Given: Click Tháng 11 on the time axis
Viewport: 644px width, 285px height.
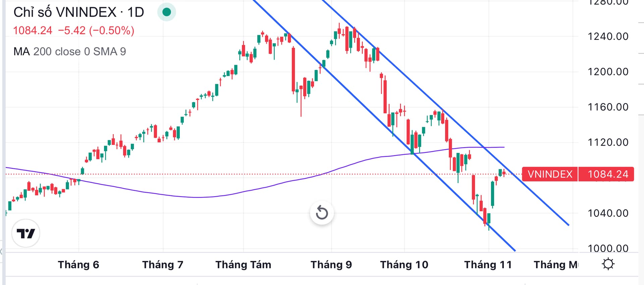Looking at the screenshot, I should 488,265.
